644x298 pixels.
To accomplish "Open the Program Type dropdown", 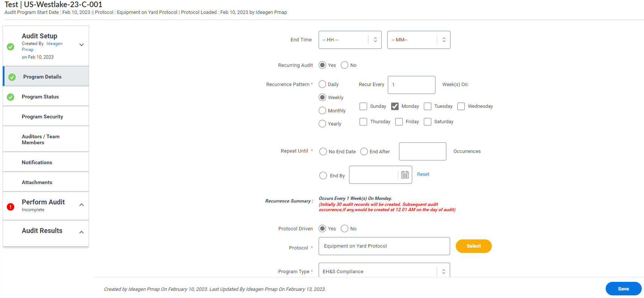I will pyautogui.click(x=384, y=271).
